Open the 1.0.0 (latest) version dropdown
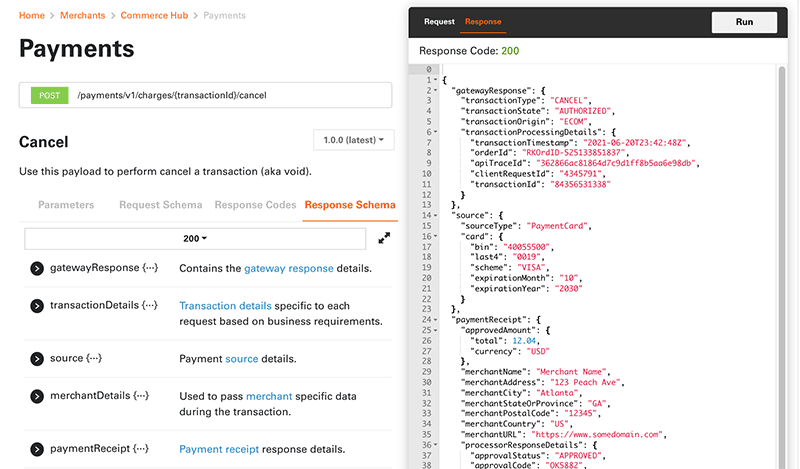This screenshot has height=469, width=800. 354,141
